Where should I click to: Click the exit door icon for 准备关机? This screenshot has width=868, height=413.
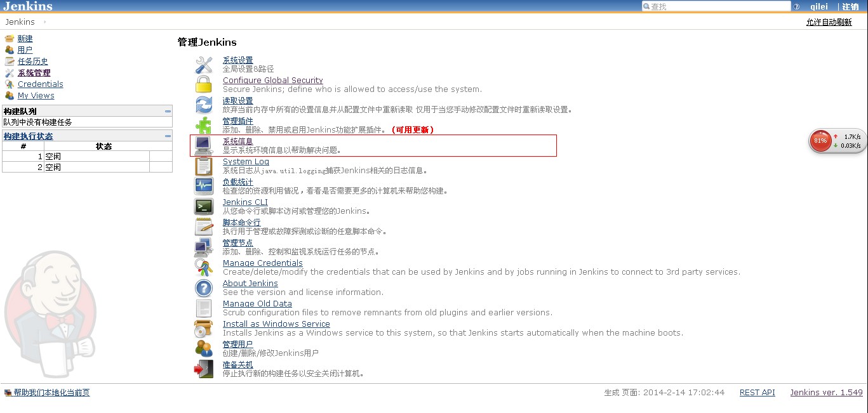(204, 369)
